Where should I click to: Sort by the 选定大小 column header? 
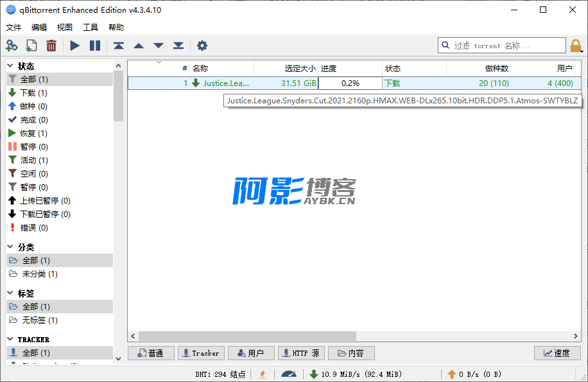286,68
